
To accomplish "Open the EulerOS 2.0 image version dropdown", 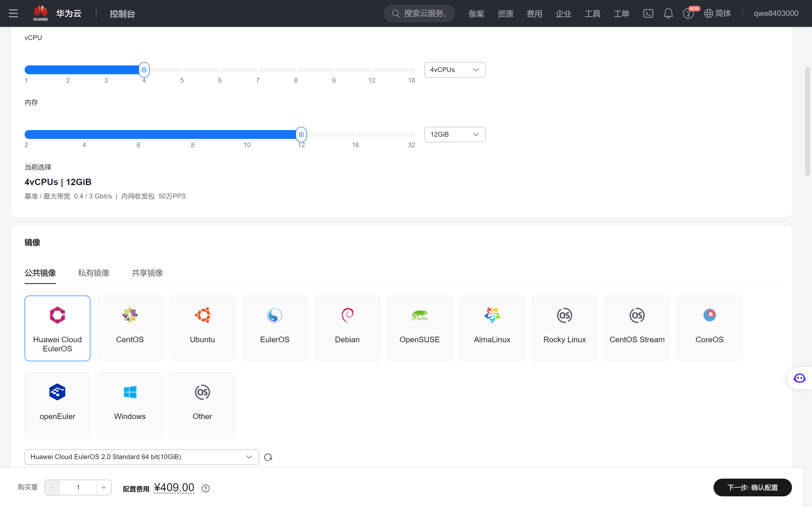I will pyautogui.click(x=141, y=457).
